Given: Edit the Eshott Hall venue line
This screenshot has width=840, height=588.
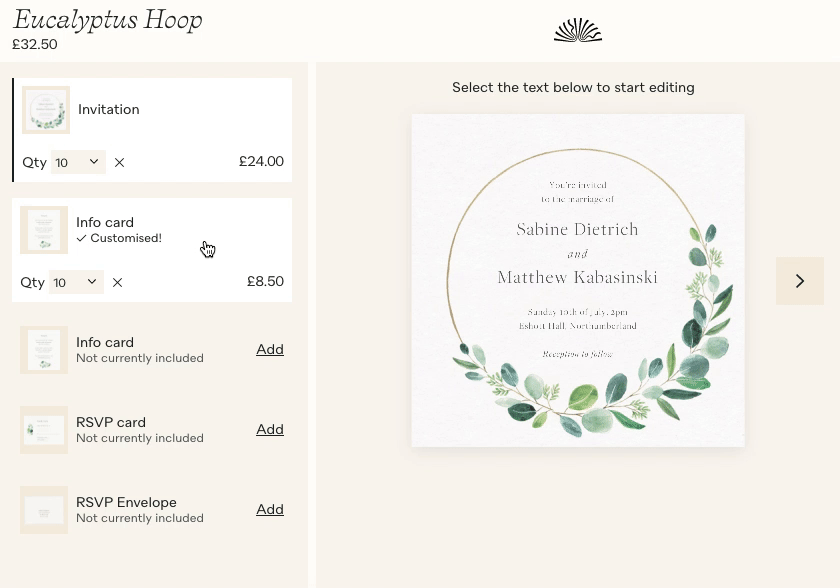Looking at the screenshot, I should pyautogui.click(x=578, y=326).
